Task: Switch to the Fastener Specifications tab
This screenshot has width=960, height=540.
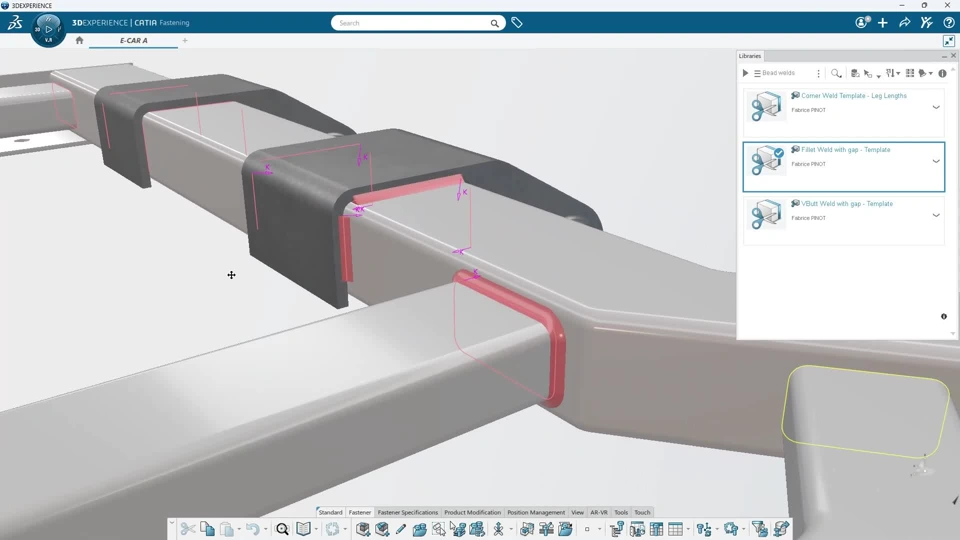Action: coord(407,512)
